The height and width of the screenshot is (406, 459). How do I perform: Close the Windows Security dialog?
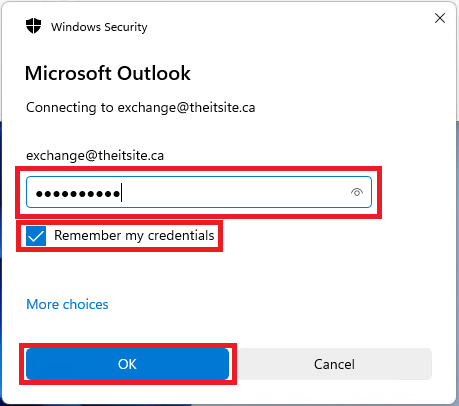point(440,18)
